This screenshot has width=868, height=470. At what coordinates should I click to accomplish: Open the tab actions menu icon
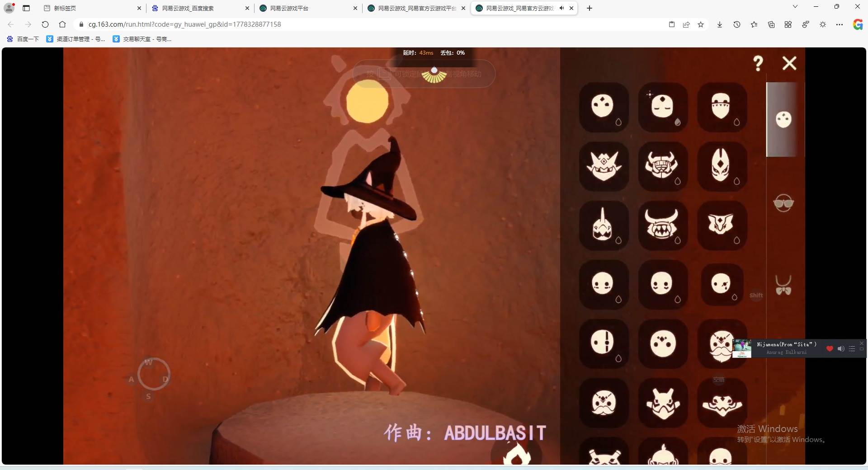coord(26,8)
